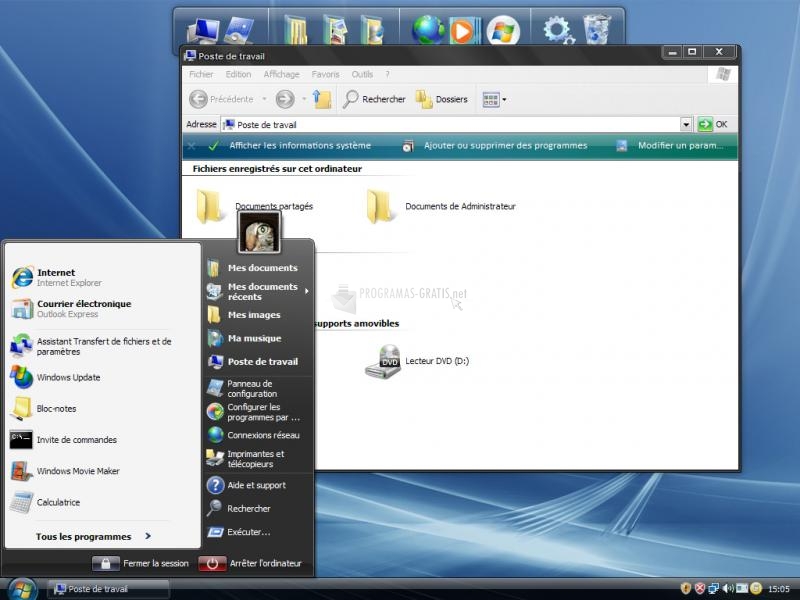
Task: Open the computer icon in top dock
Action: click(x=203, y=30)
